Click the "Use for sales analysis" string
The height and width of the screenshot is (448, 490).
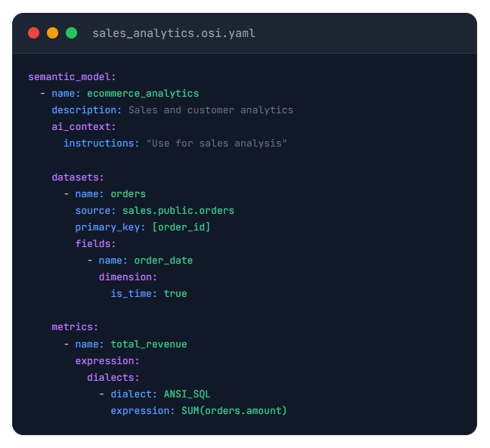[x=216, y=144]
